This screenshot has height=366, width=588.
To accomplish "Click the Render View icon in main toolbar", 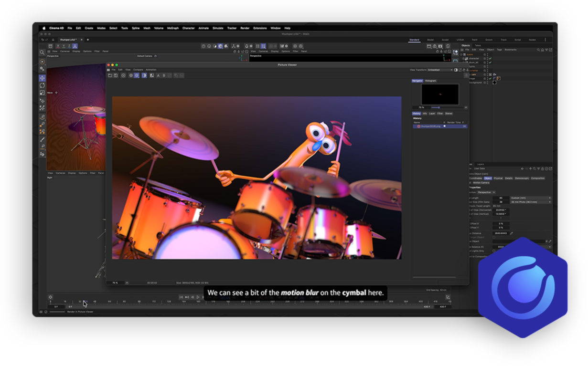I will tap(429, 46).
